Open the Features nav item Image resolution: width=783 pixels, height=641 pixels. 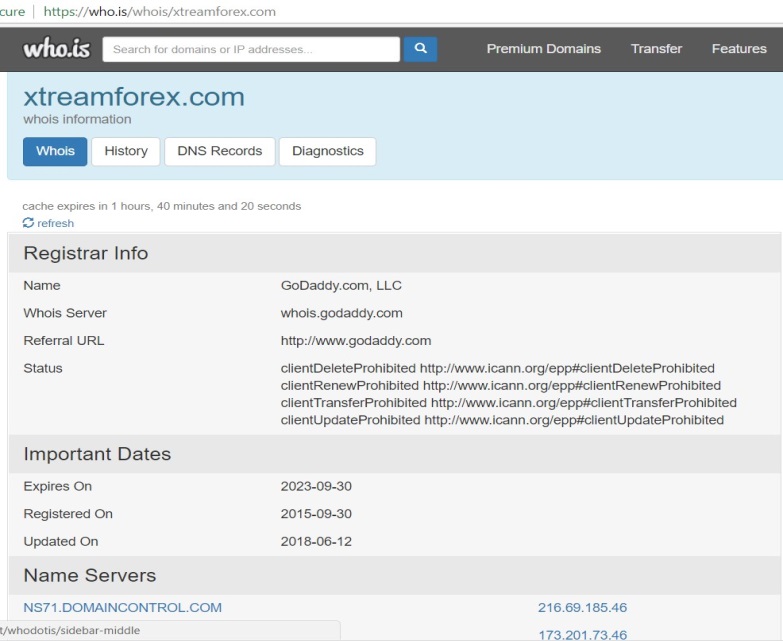click(x=739, y=49)
